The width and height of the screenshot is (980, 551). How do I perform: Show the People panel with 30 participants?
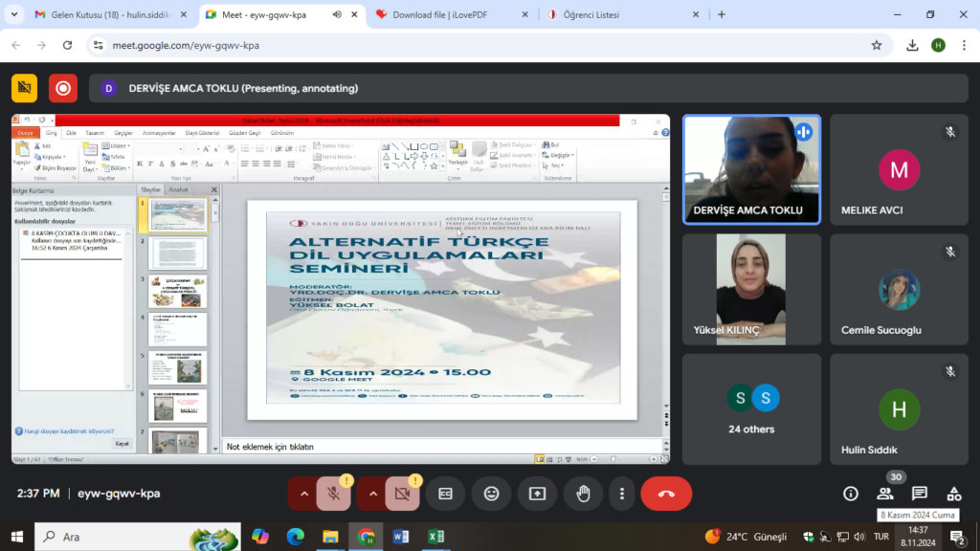coord(885,494)
